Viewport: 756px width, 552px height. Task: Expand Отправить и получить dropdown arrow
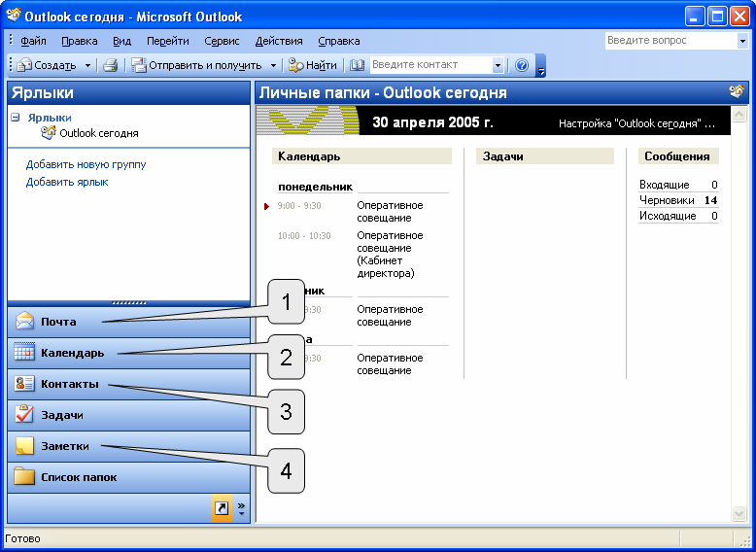pos(273,65)
